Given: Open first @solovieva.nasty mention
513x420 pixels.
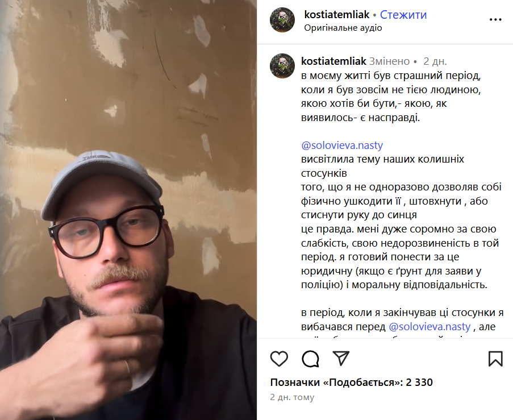Looking at the screenshot, I should point(342,145).
